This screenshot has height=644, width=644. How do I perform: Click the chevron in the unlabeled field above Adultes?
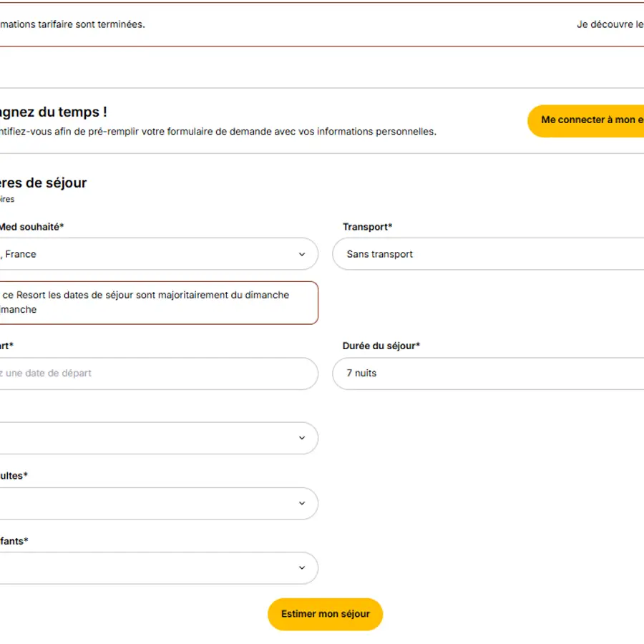point(301,438)
